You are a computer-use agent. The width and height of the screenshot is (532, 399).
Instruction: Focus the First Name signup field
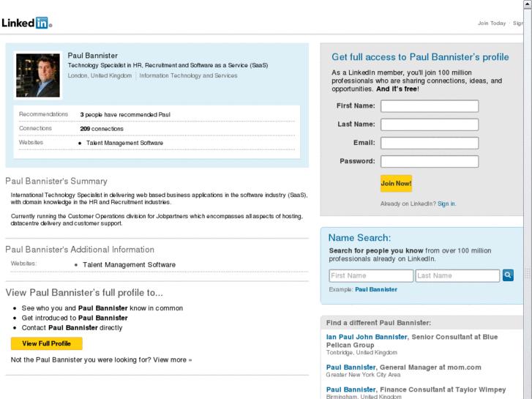point(430,106)
